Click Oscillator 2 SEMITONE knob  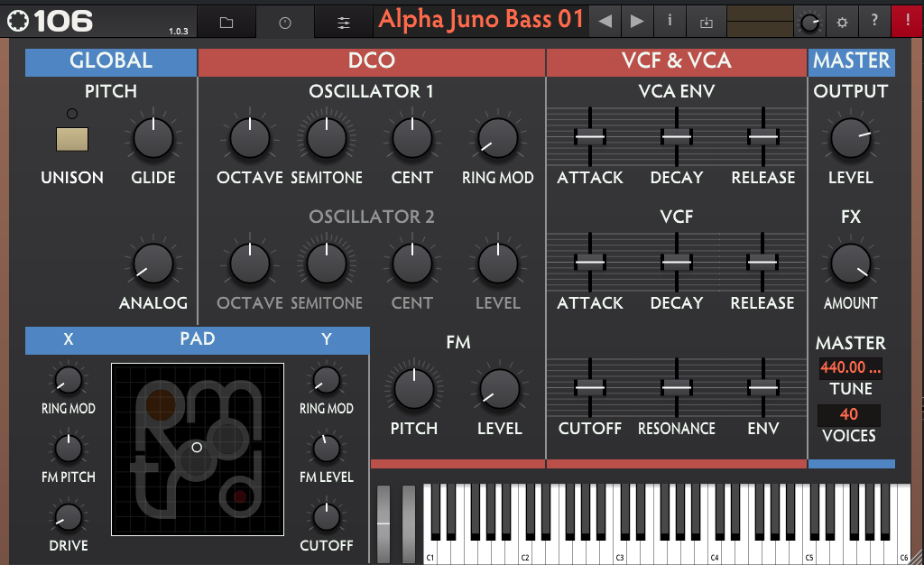[x=327, y=264]
